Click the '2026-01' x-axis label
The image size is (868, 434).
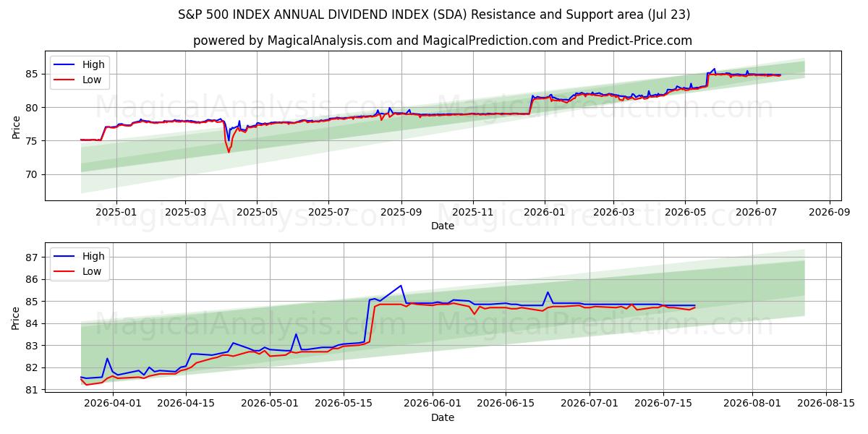[x=544, y=213]
